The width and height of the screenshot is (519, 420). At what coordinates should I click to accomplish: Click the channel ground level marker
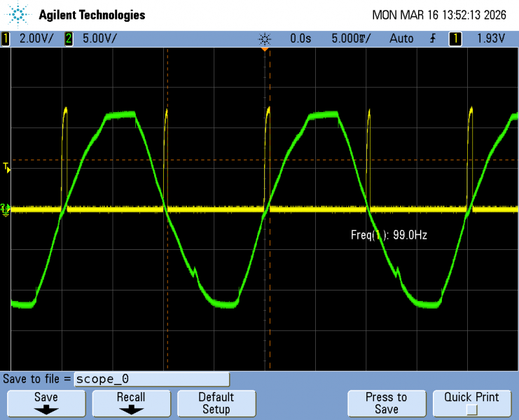tap(6, 209)
